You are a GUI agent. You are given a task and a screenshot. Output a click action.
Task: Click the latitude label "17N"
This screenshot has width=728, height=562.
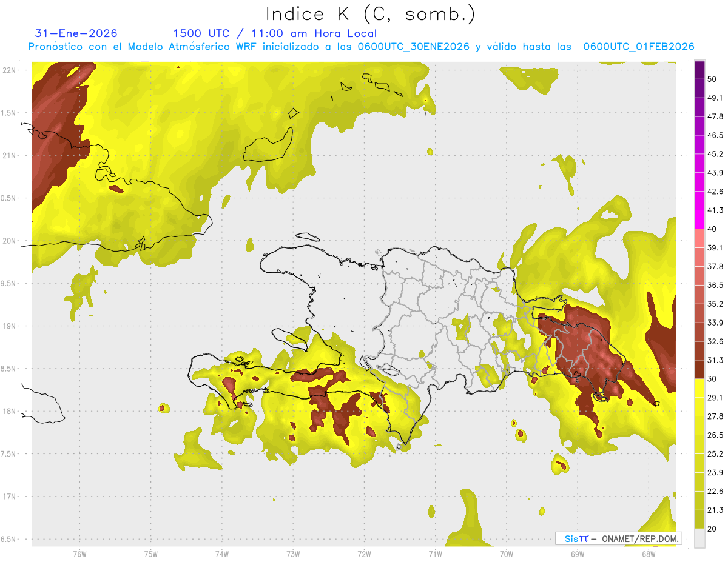(x=10, y=497)
